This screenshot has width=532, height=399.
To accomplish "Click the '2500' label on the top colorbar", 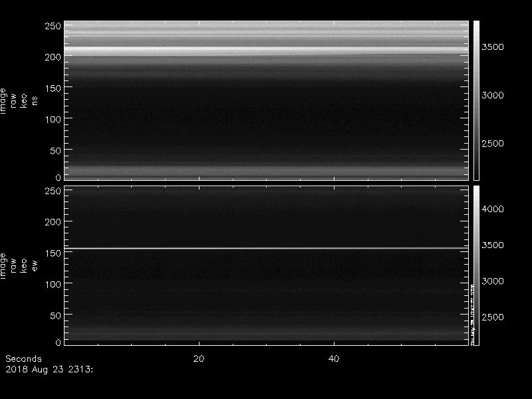I will pyautogui.click(x=493, y=144).
